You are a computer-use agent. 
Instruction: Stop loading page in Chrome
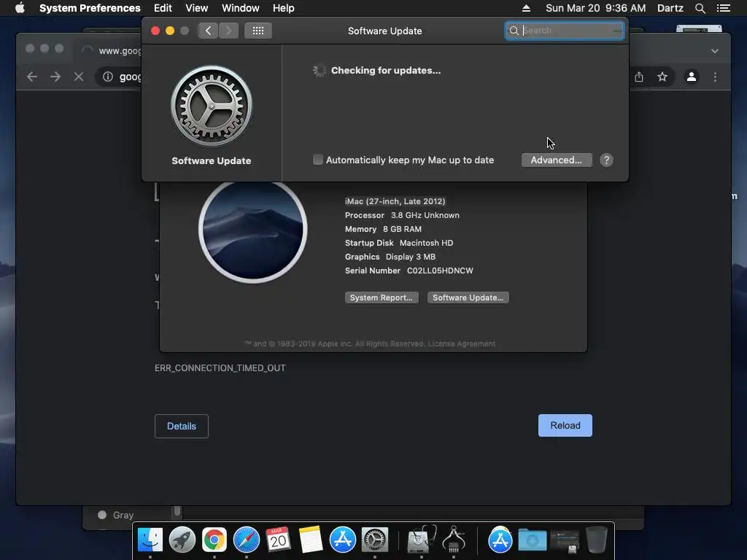click(79, 77)
